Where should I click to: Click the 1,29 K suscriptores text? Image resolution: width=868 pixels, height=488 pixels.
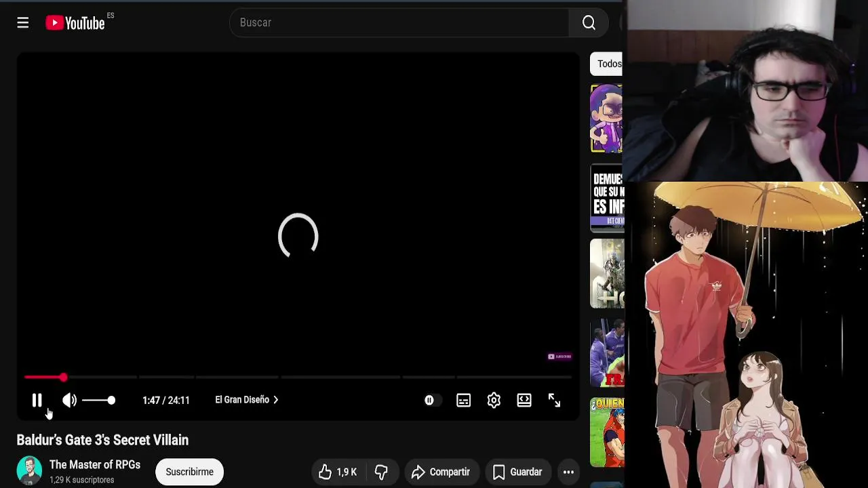pyautogui.click(x=81, y=480)
